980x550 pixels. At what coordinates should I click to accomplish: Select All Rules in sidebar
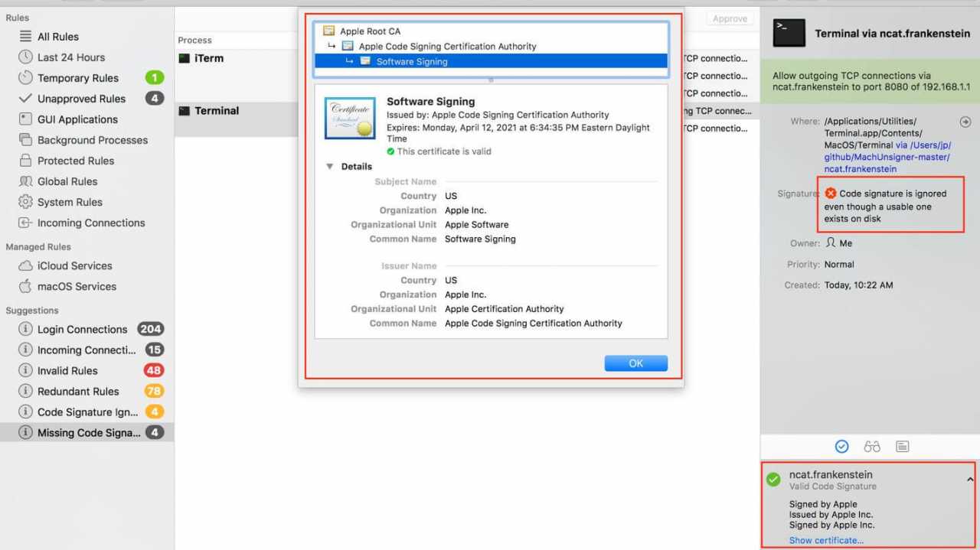[58, 37]
